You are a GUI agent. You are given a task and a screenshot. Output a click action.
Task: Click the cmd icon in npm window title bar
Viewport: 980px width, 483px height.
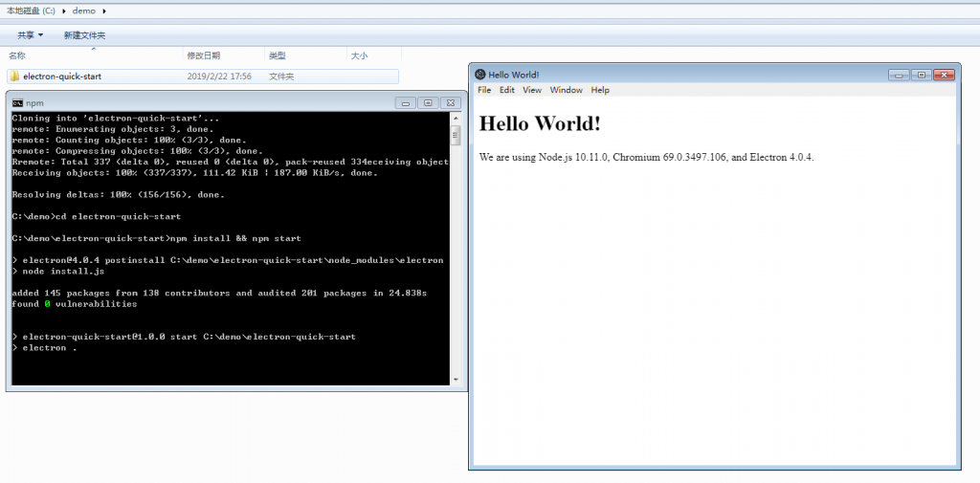(x=17, y=103)
